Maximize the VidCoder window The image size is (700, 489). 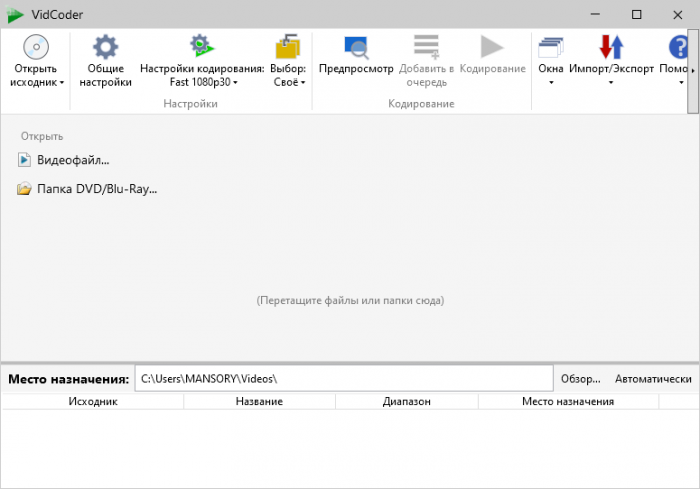637,14
